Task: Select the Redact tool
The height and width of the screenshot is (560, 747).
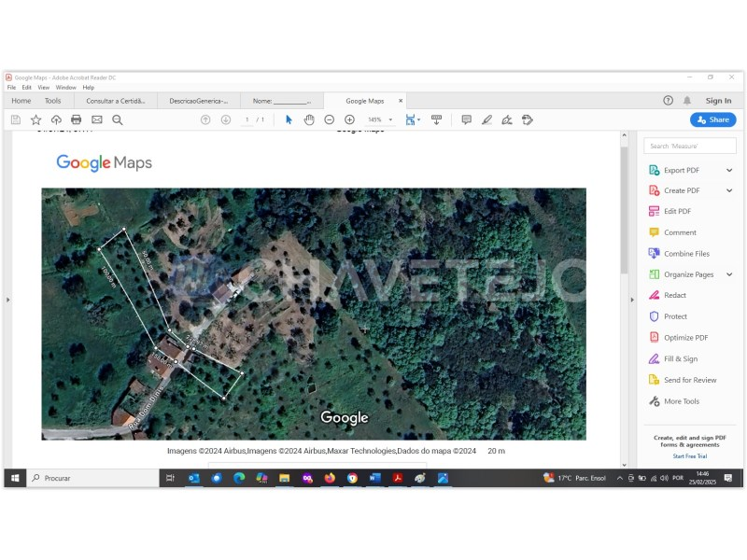Action: (674, 295)
